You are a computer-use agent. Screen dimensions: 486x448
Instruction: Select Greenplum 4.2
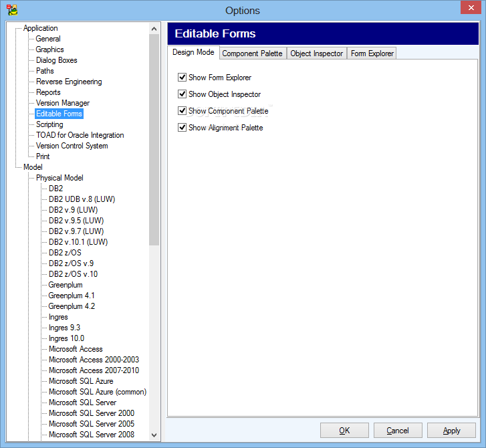pos(72,306)
